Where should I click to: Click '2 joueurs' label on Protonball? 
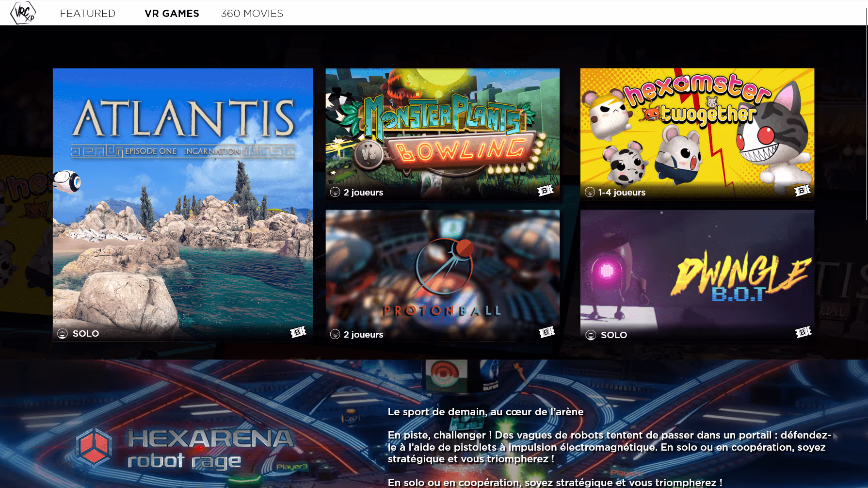363,335
